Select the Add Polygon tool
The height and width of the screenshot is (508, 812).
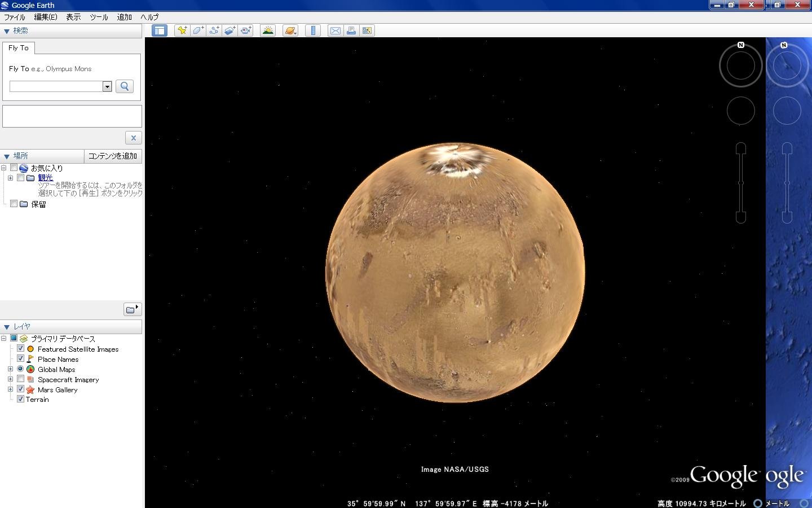198,30
